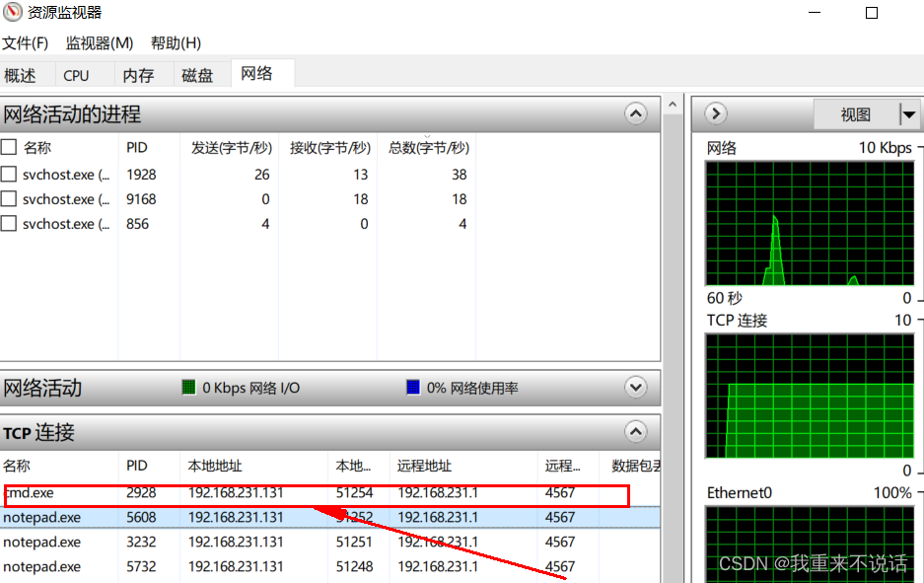Switch to the 概述 tab
Screen dimensions: 924x583
[x=27, y=75]
